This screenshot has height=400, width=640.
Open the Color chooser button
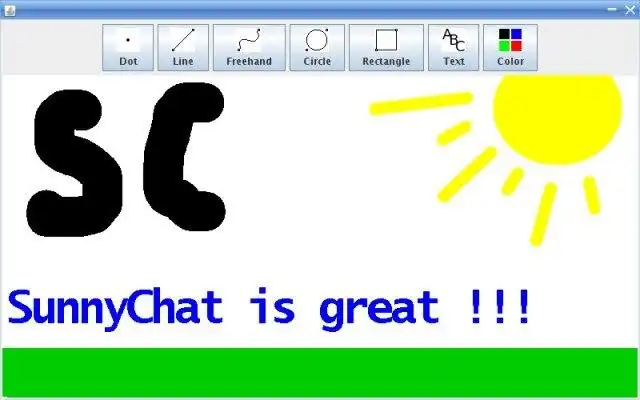click(x=510, y=47)
